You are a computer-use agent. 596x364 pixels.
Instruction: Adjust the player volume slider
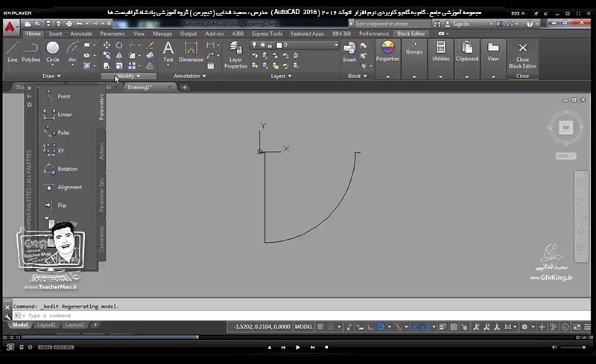point(573,348)
